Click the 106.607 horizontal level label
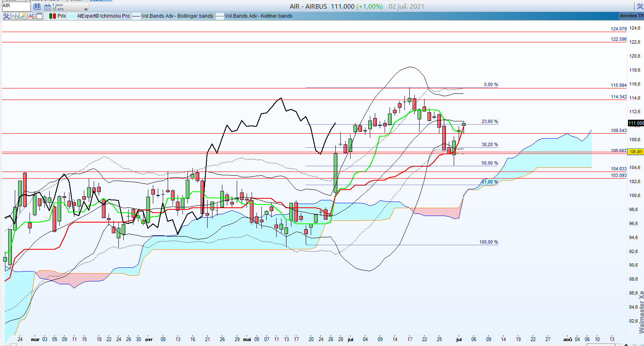This screenshot has height=346, width=644. pyautogui.click(x=619, y=151)
